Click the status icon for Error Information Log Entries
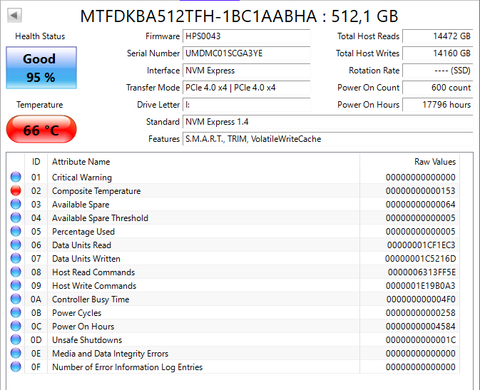480x390 pixels. pos(16,367)
